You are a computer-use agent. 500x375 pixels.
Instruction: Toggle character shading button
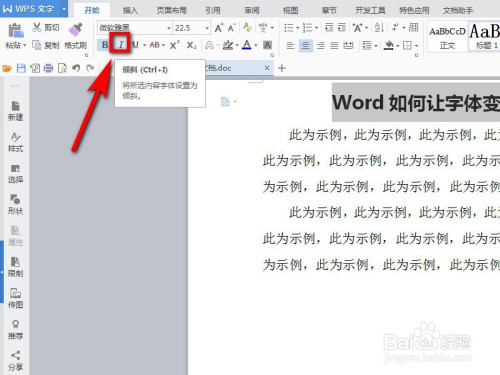click(267, 45)
